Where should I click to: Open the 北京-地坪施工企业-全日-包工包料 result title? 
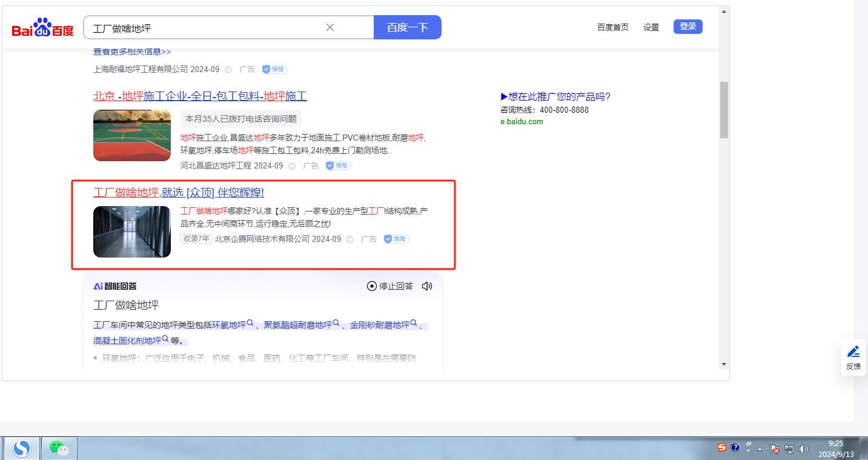pyautogui.click(x=200, y=96)
